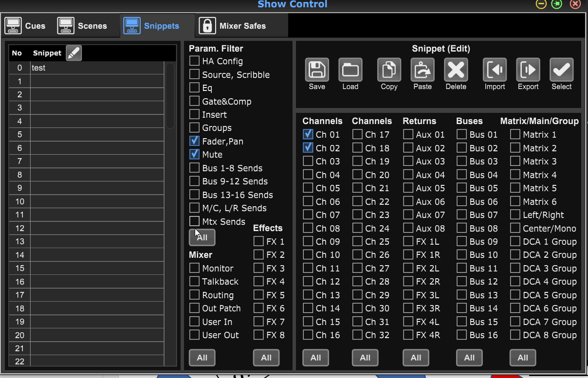Check the Aux 01 return checkbox
This screenshot has width=588, height=378.
[408, 134]
